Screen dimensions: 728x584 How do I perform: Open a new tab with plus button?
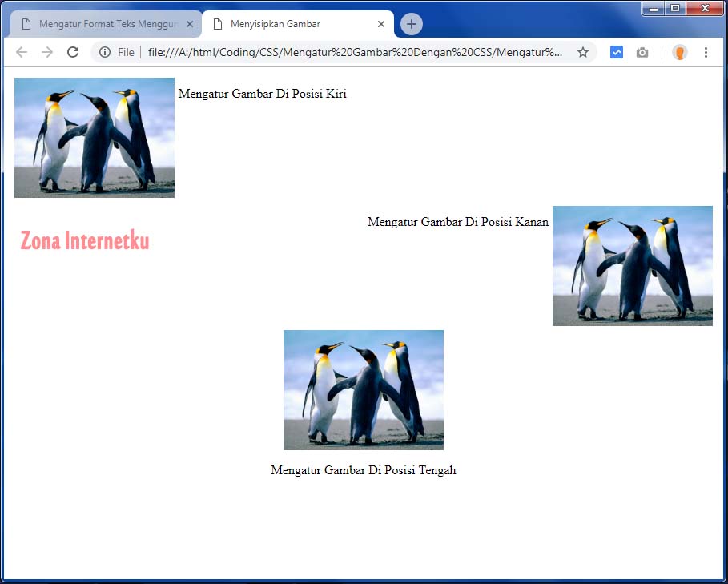point(412,24)
